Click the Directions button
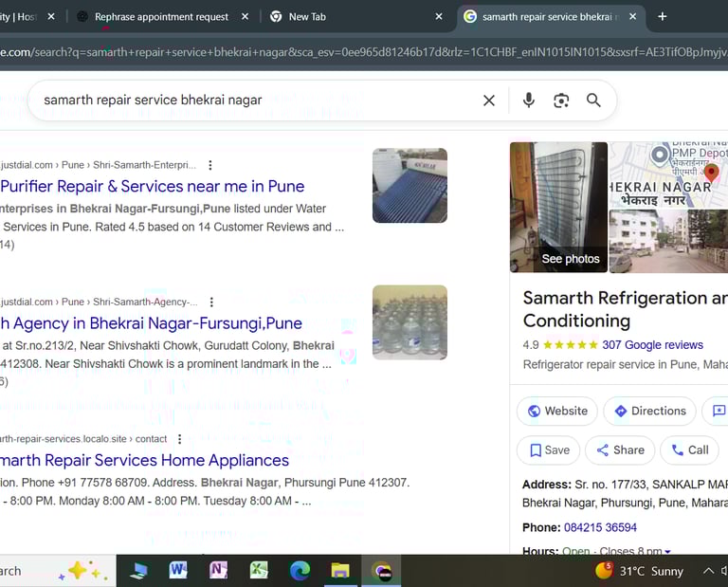The image size is (728, 587). pyautogui.click(x=650, y=411)
